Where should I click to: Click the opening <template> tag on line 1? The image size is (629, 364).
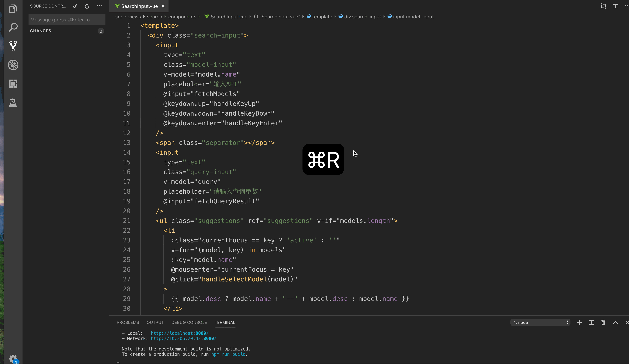[x=159, y=26]
